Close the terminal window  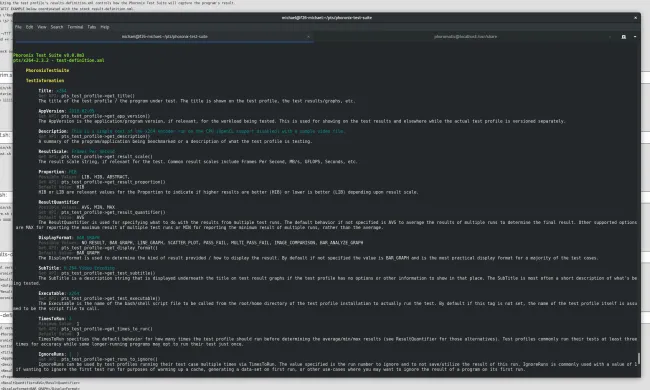[635, 18]
